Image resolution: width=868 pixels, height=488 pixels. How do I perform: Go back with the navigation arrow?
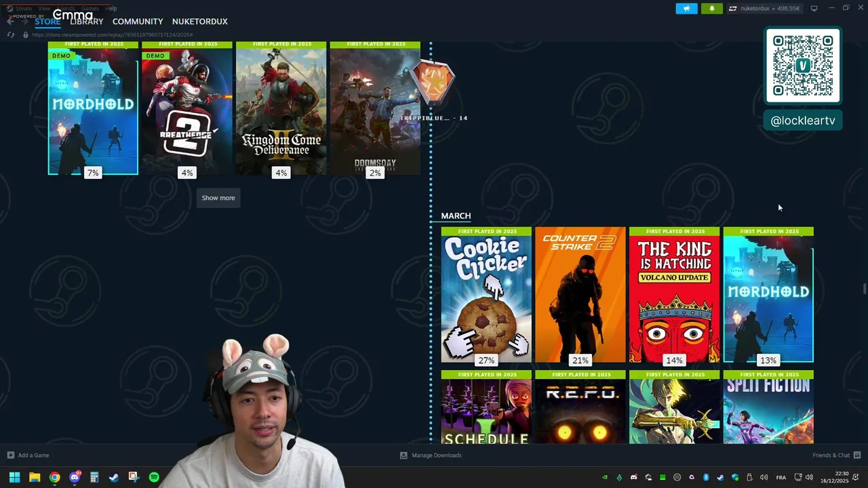pos(10,22)
